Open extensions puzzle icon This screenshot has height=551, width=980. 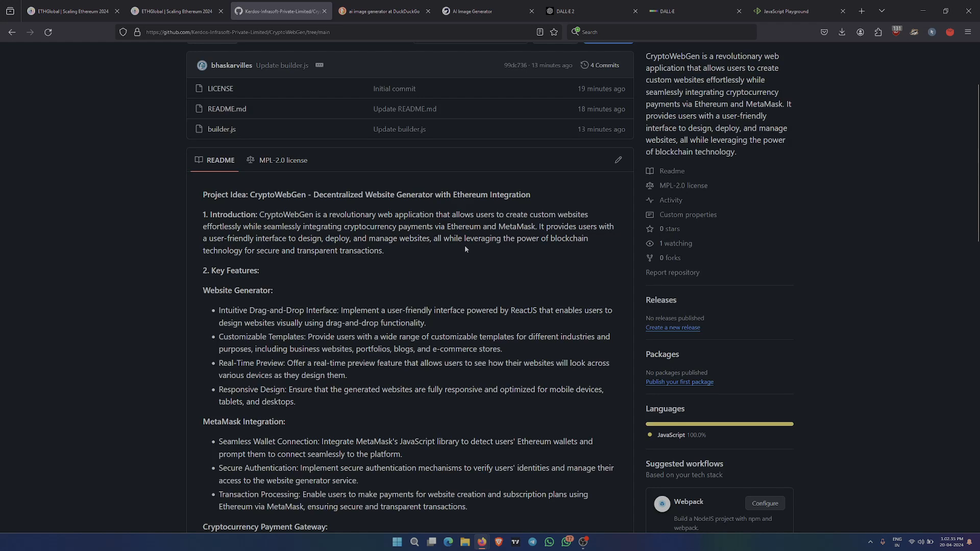[878, 32]
